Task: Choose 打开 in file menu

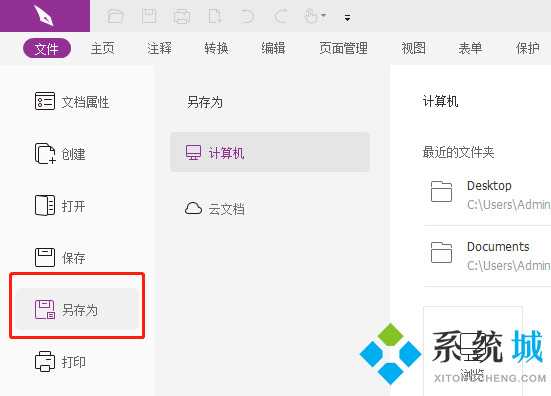Action: click(73, 206)
